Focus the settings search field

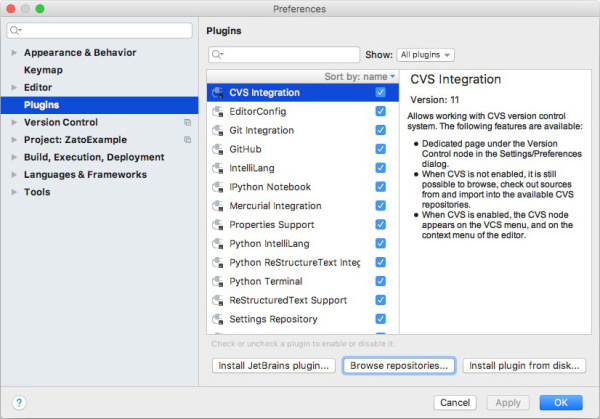pyautogui.click(x=99, y=30)
